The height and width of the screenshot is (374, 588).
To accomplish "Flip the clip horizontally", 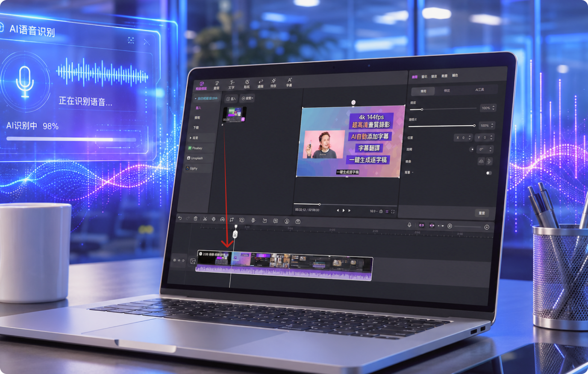I will point(481,161).
